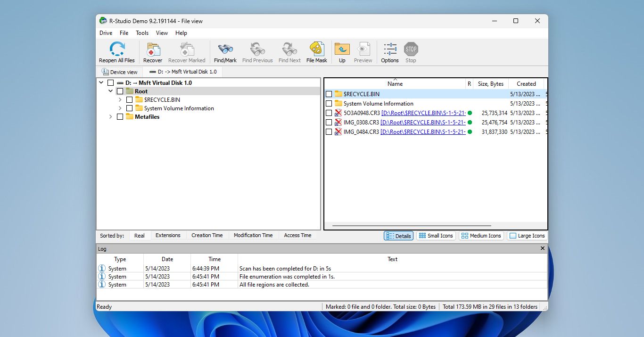Check System Volume Information checkbox in tree
The height and width of the screenshot is (337, 644).
click(x=129, y=108)
